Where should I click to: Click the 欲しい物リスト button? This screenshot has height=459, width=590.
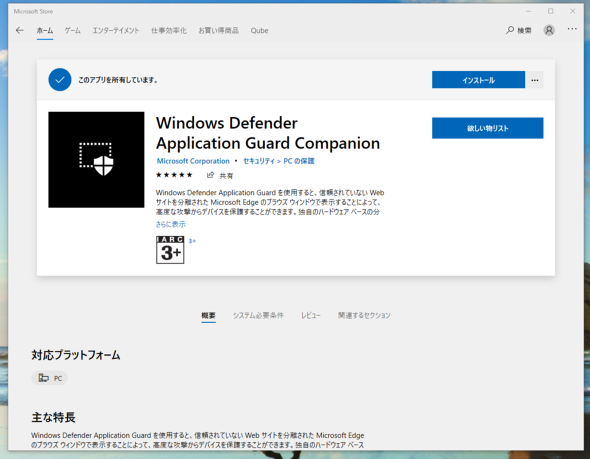[488, 128]
